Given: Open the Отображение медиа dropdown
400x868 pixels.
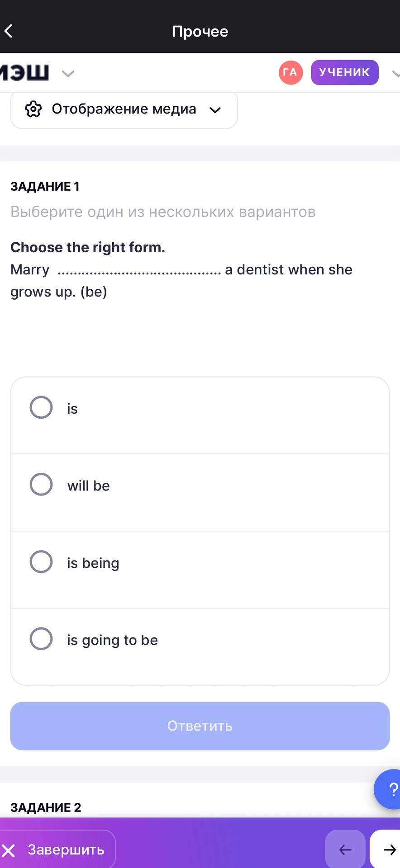Looking at the screenshot, I should (124, 110).
